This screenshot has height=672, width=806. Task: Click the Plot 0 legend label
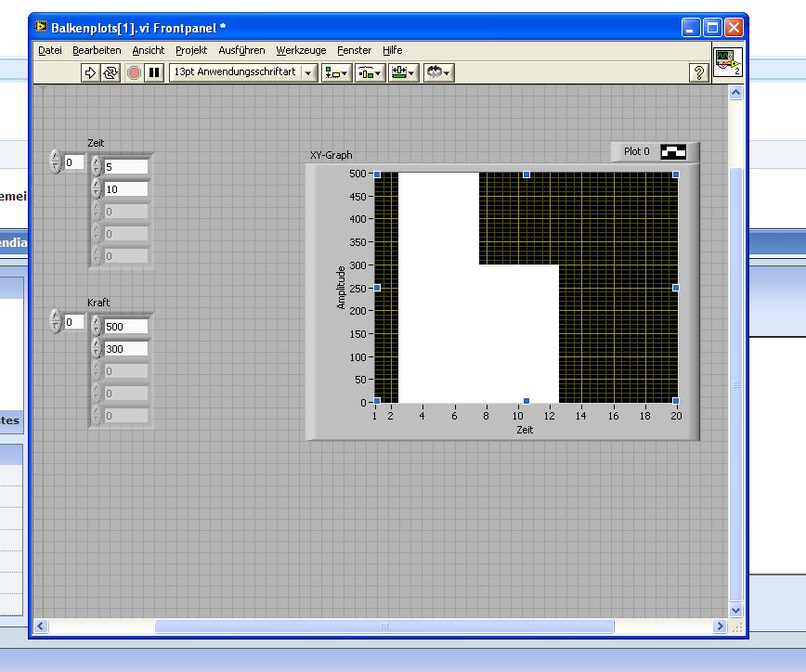click(x=636, y=151)
